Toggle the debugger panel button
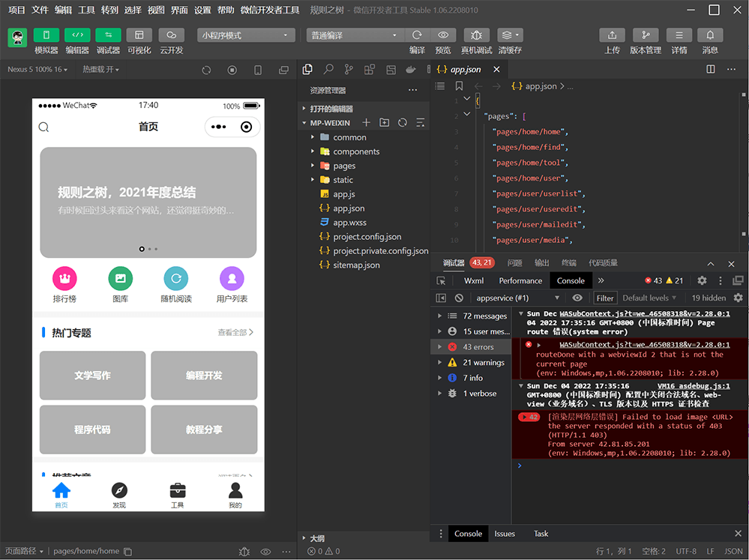Screen dimensions: 749x560 pos(109,35)
